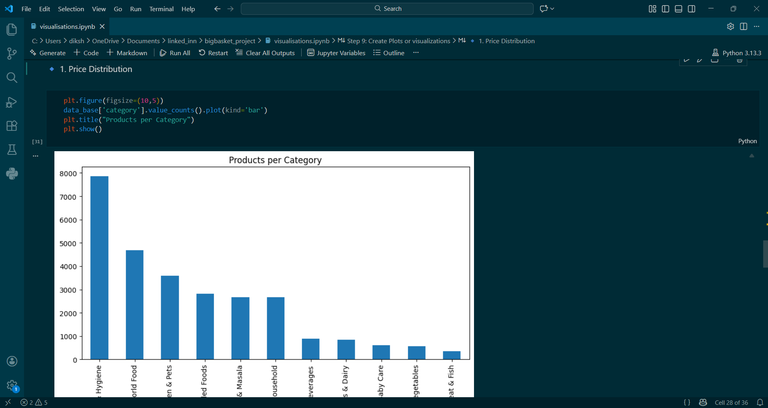This screenshot has width=768, height=408.
Task: Open the notebook toolbar more actions ellipsis
Action: pyautogui.click(x=416, y=53)
